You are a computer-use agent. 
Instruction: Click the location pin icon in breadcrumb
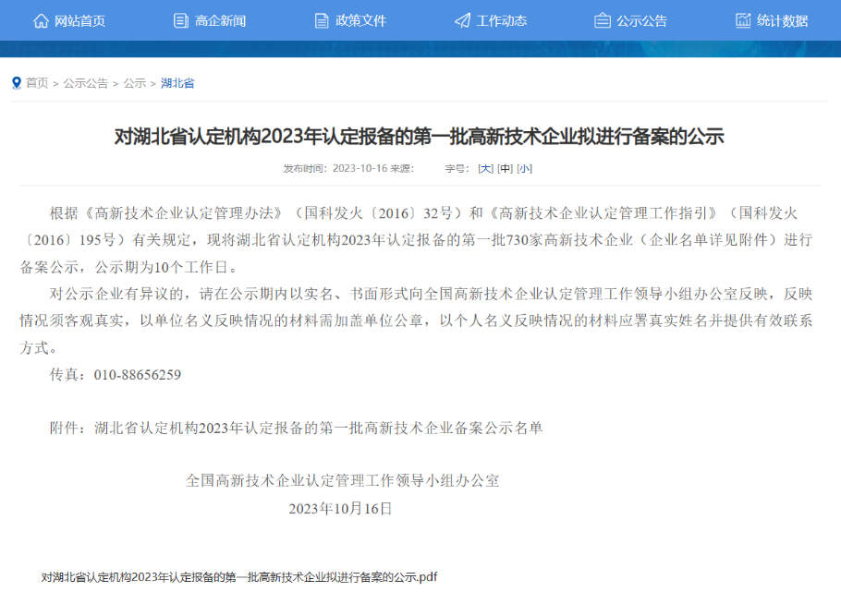click(x=17, y=83)
